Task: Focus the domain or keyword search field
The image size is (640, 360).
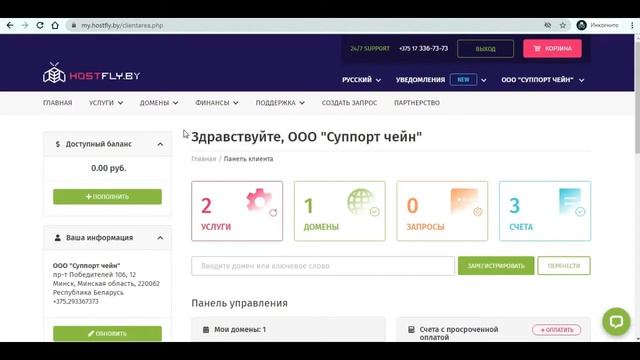Action: pos(323,266)
